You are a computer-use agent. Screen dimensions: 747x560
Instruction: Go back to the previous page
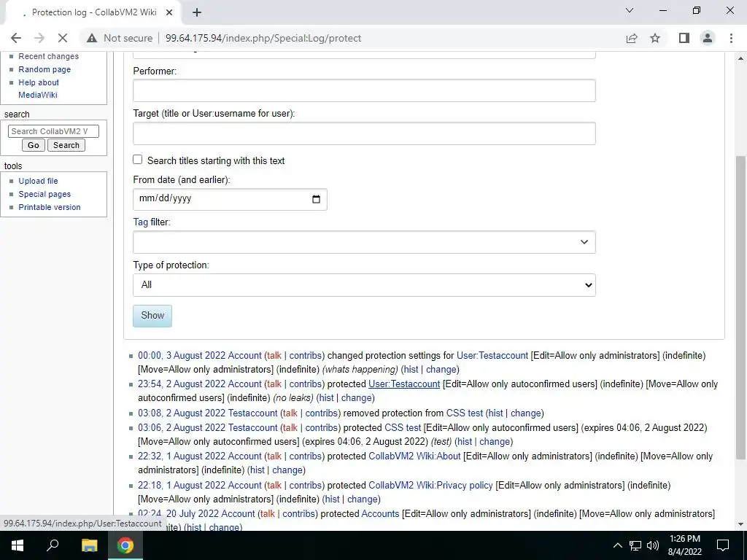pyautogui.click(x=16, y=38)
